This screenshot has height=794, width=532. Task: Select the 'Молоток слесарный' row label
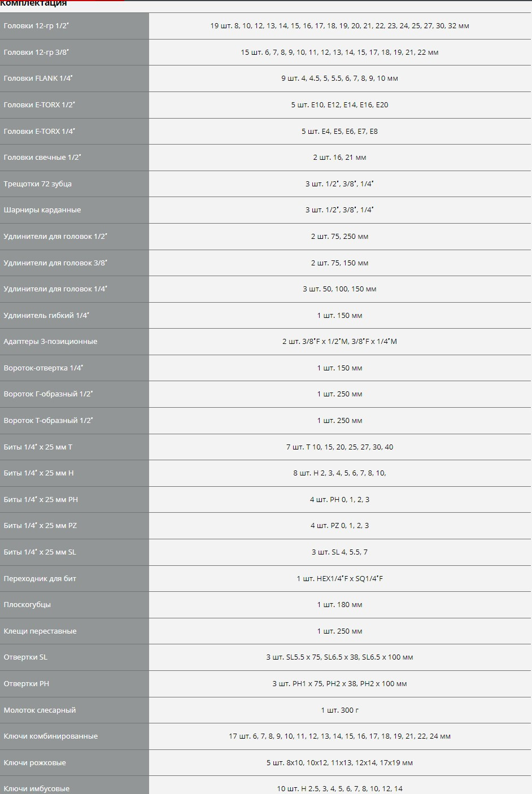tap(40, 710)
